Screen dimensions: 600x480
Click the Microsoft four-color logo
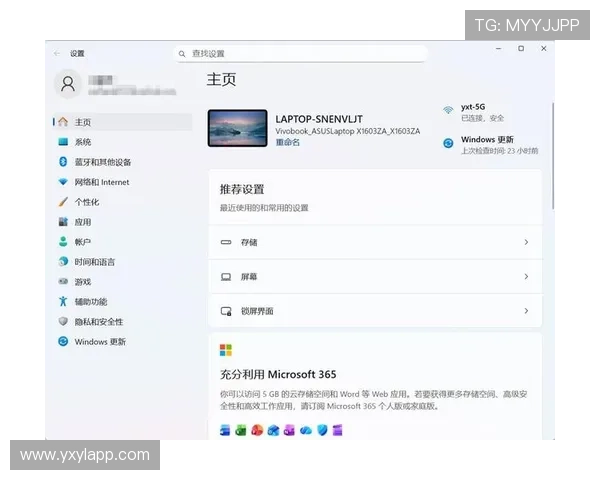pos(226,350)
